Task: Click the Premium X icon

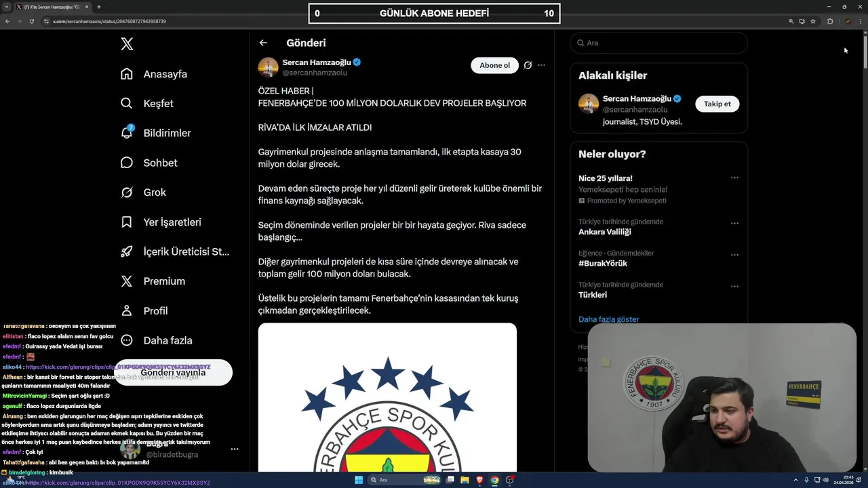Action: coord(127,281)
